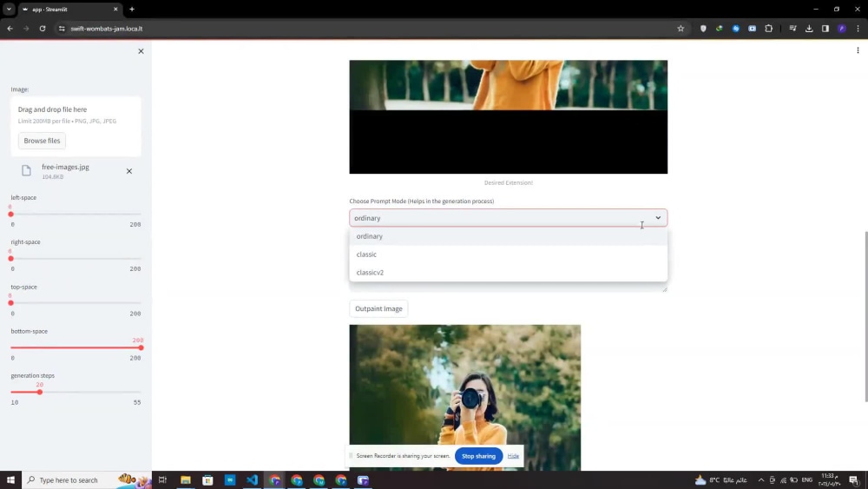Open File Explorer from taskbar
Screen dimensions: 868x489
coord(186,479)
